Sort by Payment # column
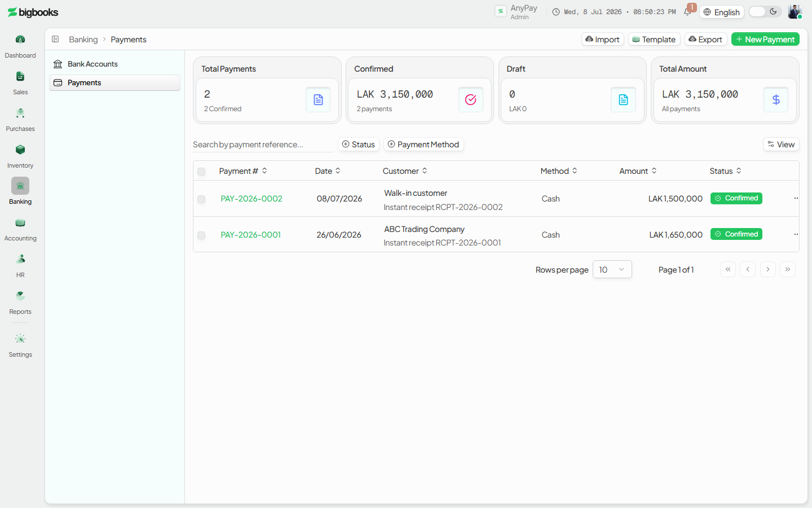The height and width of the screenshot is (508, 812). (243, 171)
